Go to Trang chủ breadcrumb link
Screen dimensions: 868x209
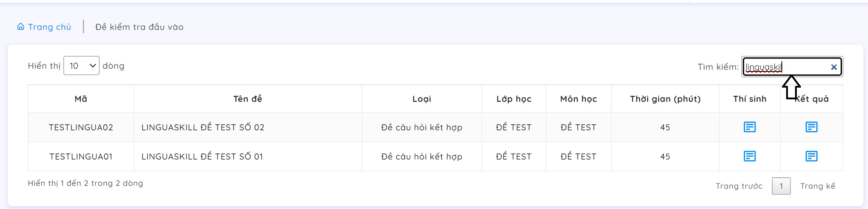tap(49, 27)
